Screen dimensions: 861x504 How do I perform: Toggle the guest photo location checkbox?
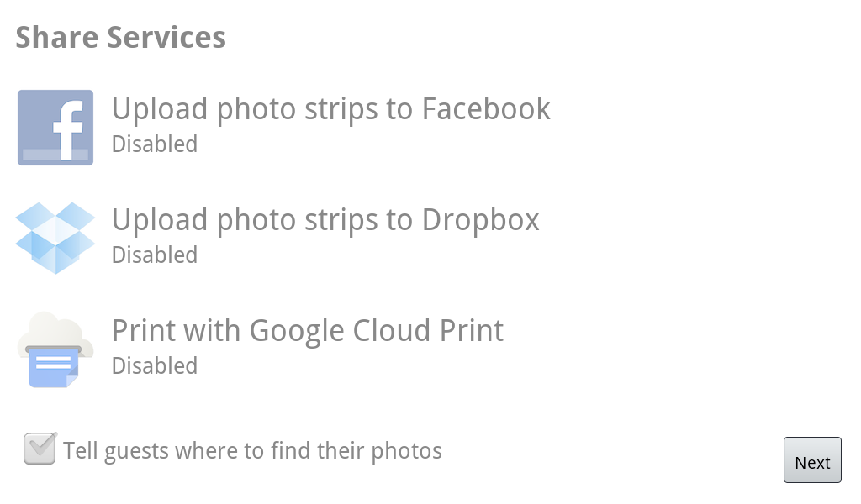click(x=40, y=449)
